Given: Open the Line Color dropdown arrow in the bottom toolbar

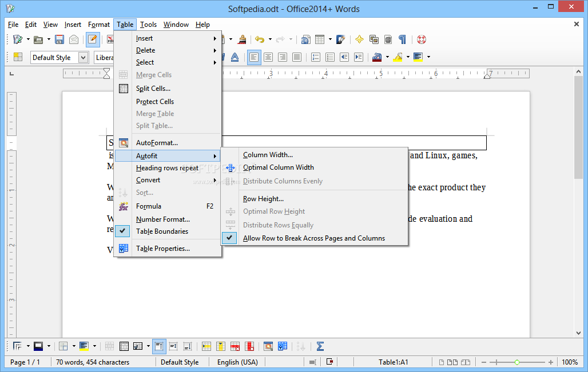Looking at the screenshot, I should [x=49, y=346].
